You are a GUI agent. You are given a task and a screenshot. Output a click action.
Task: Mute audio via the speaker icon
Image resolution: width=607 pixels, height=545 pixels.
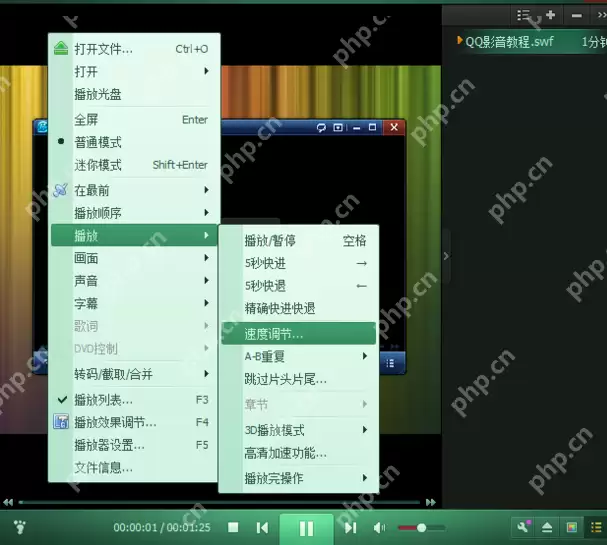379,528
